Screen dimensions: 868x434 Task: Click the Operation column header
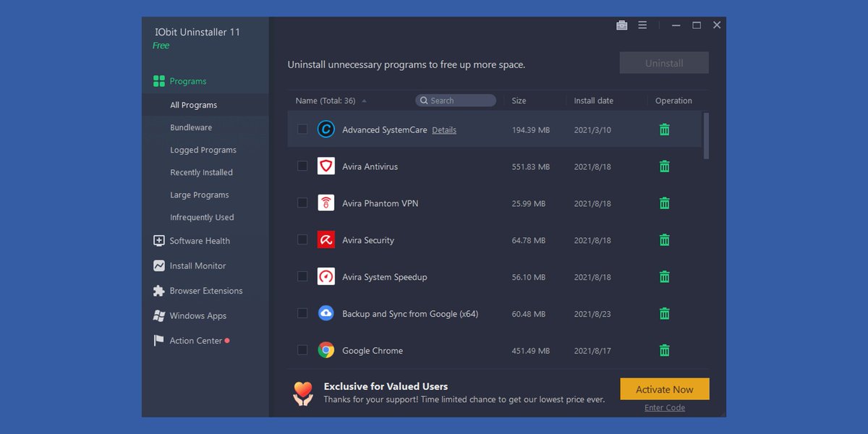pos(673,101)
